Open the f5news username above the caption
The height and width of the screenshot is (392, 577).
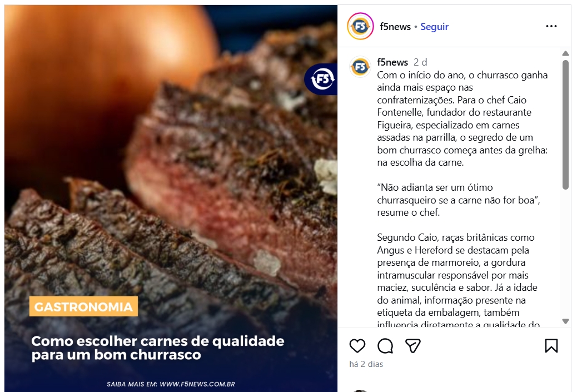click(x=392, y=62)
